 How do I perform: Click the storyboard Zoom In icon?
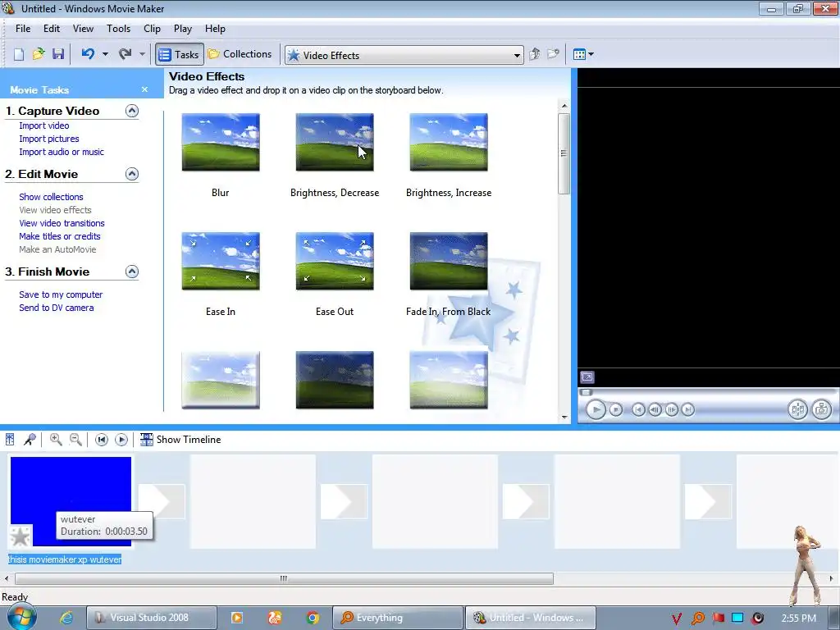point(56,440)
